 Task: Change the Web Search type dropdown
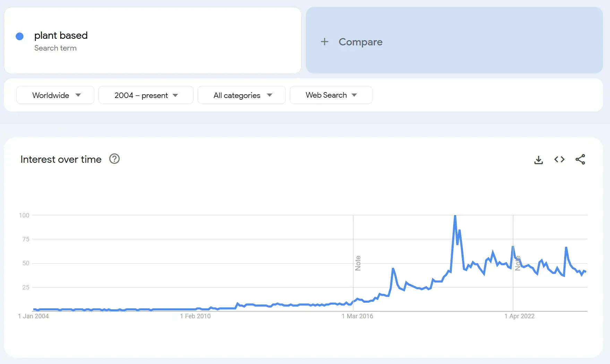click(x=331, y=95)
